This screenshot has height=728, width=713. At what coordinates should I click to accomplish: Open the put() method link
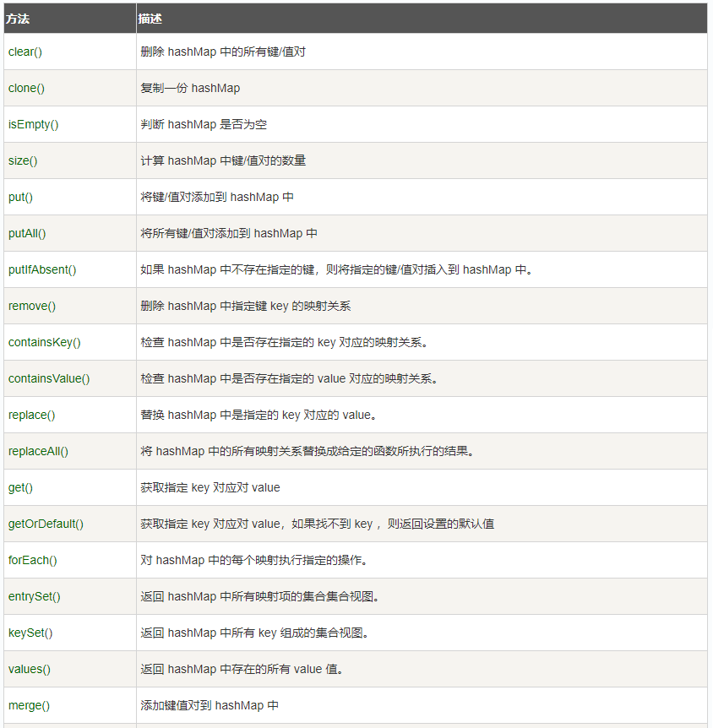coord(20,197)
